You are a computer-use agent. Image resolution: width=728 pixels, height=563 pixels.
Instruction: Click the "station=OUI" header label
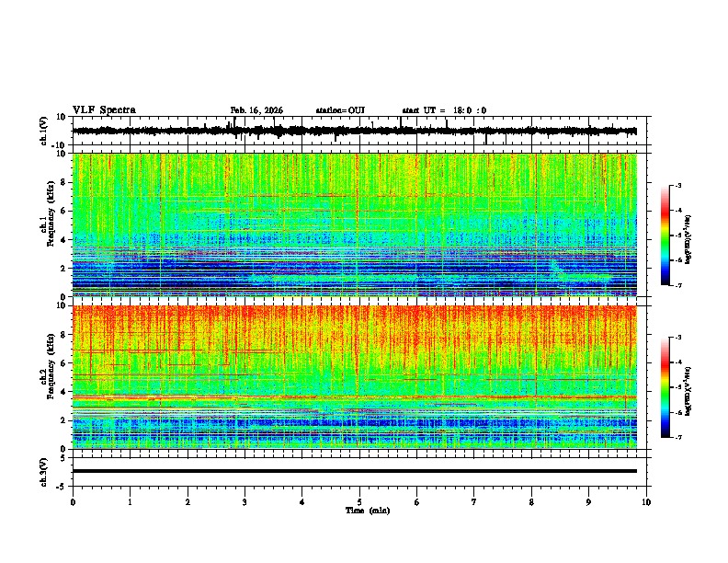(340, 110)
